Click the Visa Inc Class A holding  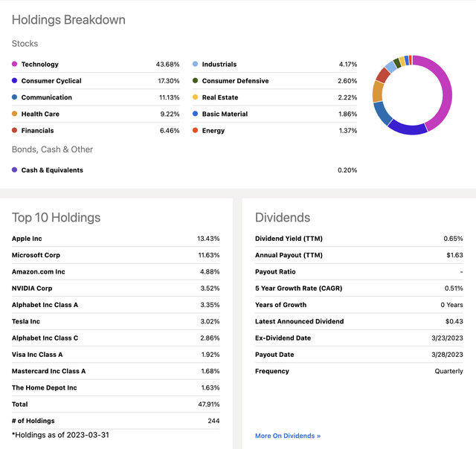click(x=37, y=355)
